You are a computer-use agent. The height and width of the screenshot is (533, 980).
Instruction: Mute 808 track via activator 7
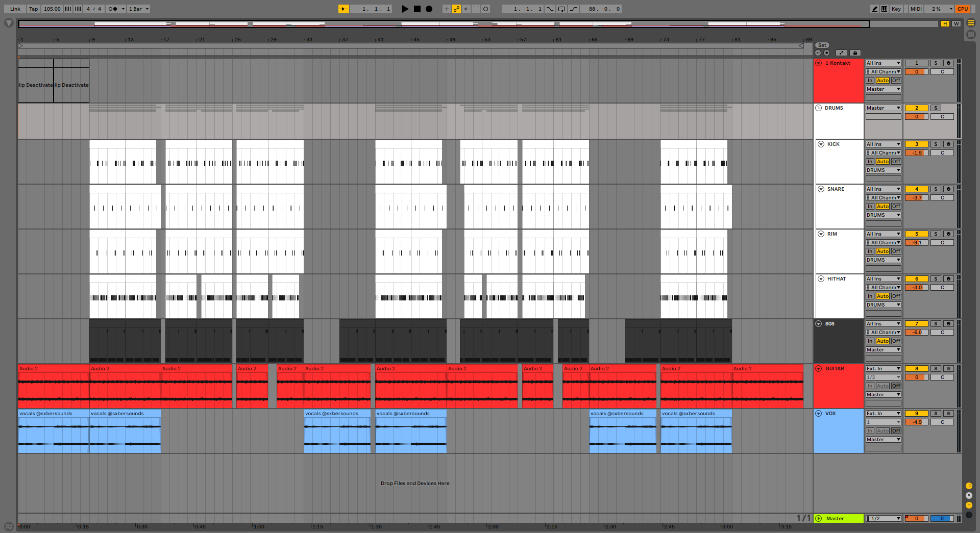click(916, 323)
